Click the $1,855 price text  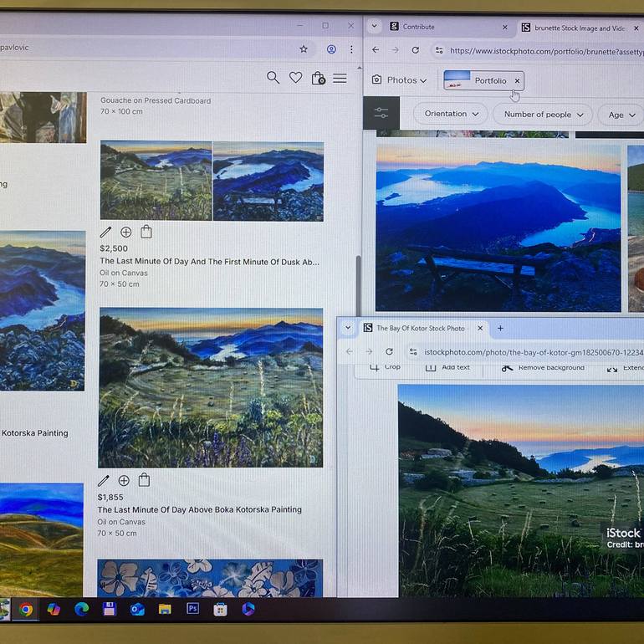click(110, 498)
